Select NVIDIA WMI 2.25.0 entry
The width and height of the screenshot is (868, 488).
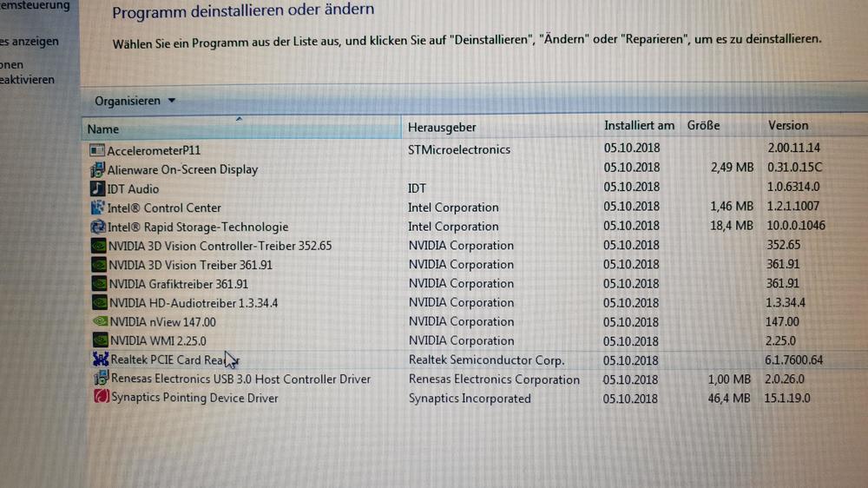coord(158,341)
